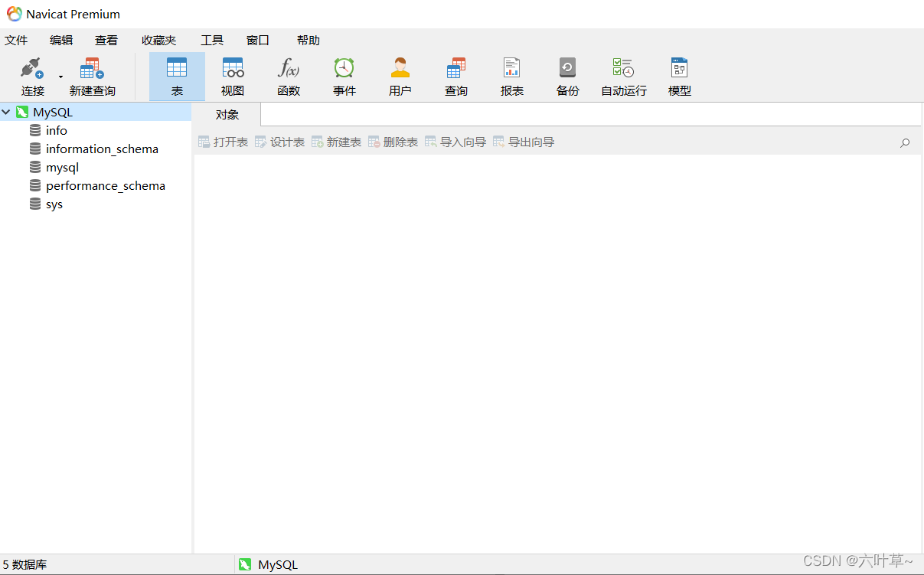This screenshot has width=924, height=575.
Task: Click the 设计表 design table button
Action: point(279,142)
